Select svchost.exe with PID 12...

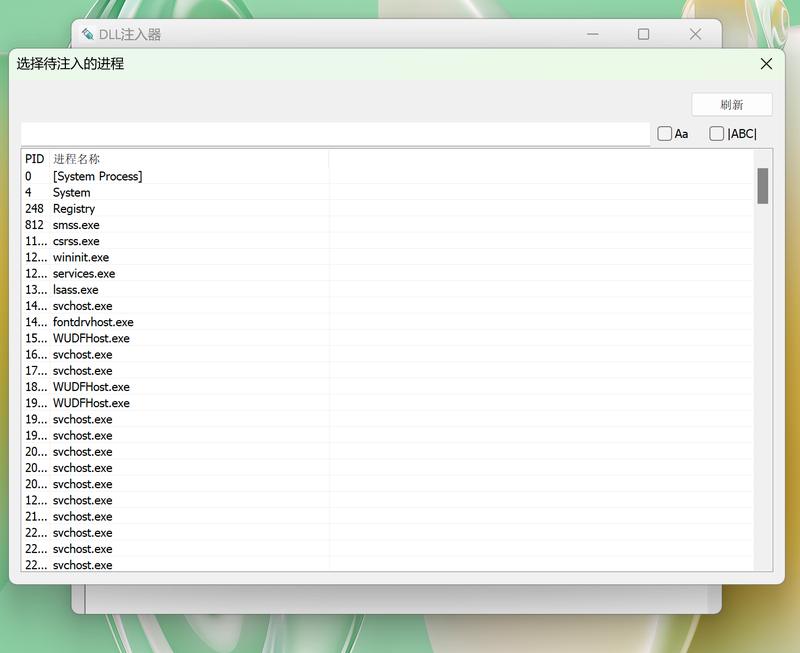[x=388, y=500]
